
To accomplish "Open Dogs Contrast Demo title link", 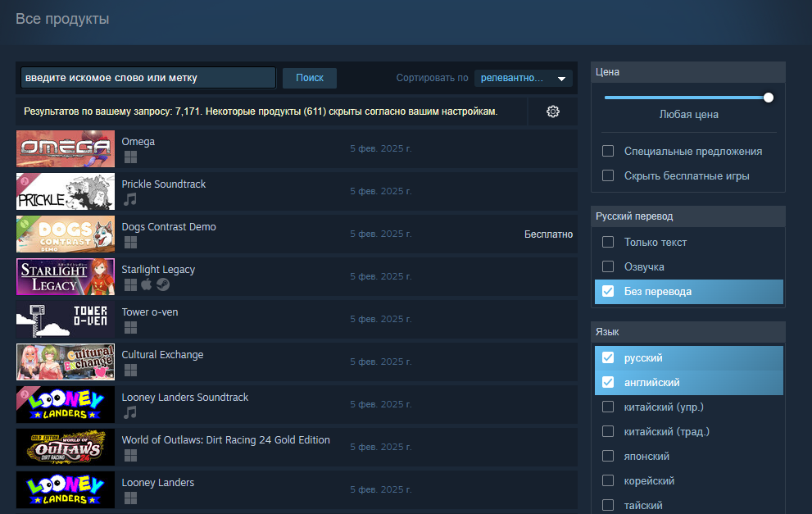I will click(x=169, y=226).
